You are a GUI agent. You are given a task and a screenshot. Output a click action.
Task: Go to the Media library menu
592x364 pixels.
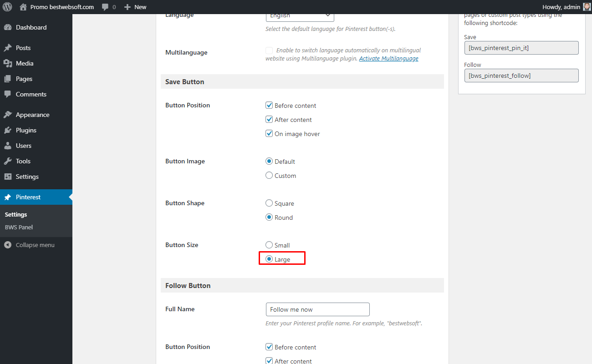click(x=36, y=63)
